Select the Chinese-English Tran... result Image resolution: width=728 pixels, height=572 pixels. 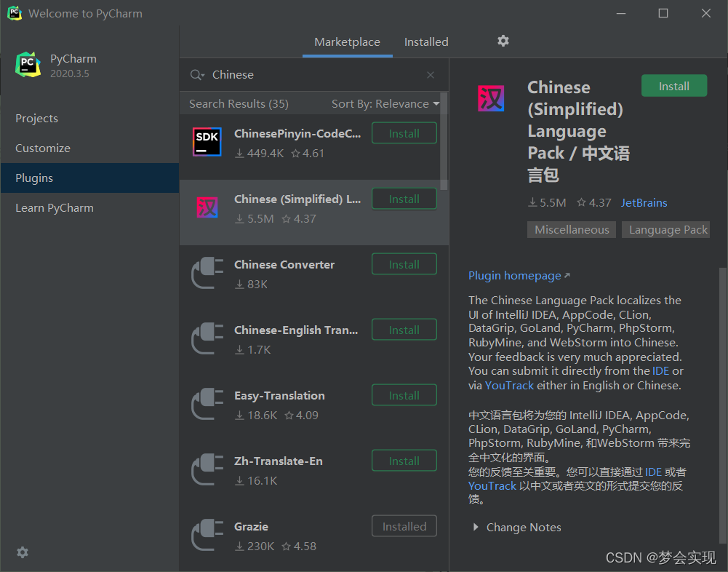point(314,343)
